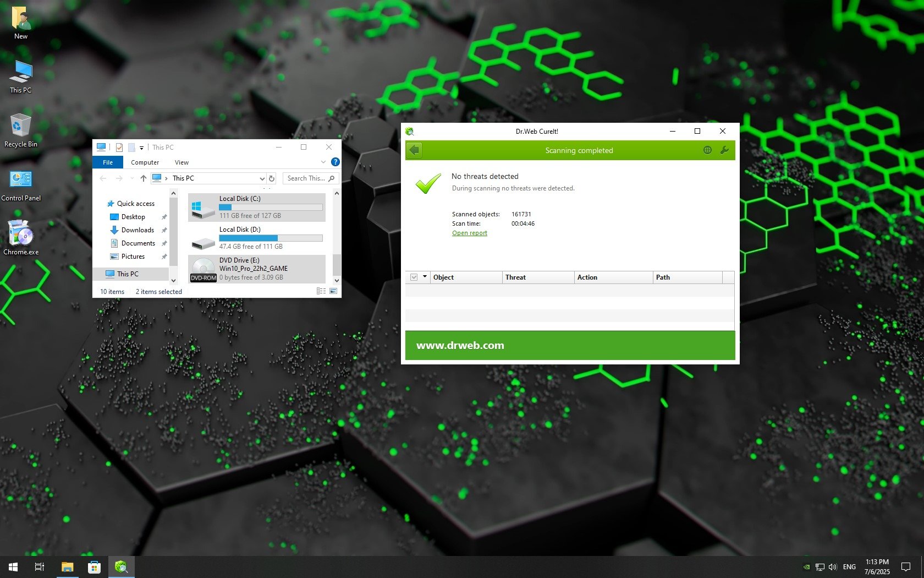Image resolution: width=924 pixels, height=578 pixels.
Task: Click the New folder quick access toolbar icon in Explorer
Action: tap(131, 148)
